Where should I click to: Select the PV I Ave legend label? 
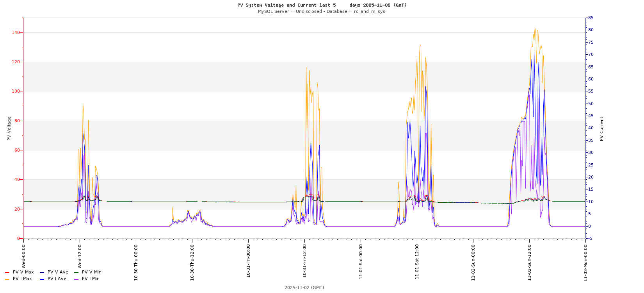click(57, 279)
